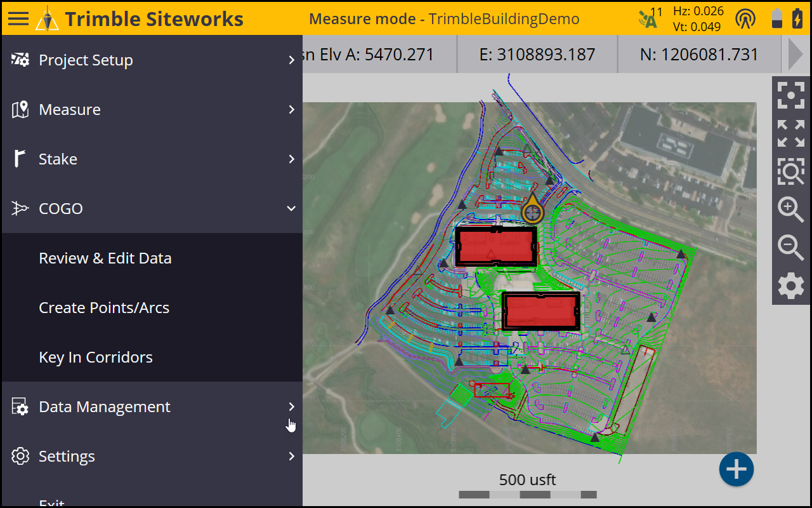Screen dimensions: 812x508
Task: Check the battery status icon
Action: 777,18
